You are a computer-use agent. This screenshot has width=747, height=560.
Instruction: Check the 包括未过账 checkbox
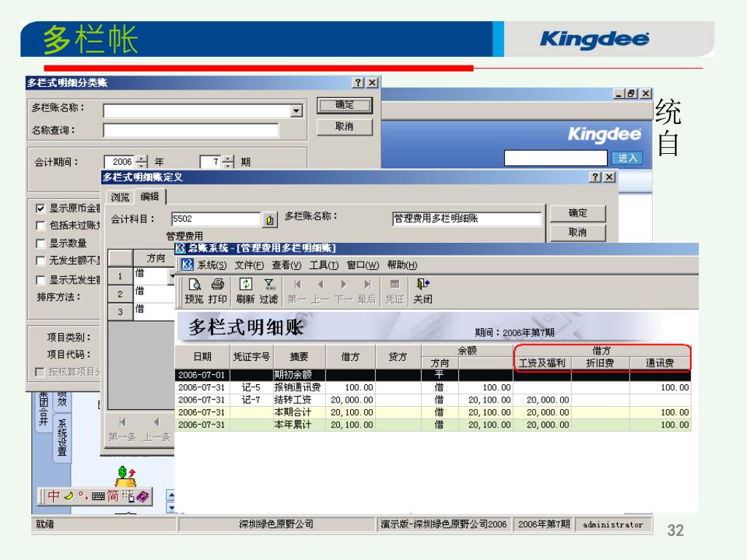(x=41, y=226)
